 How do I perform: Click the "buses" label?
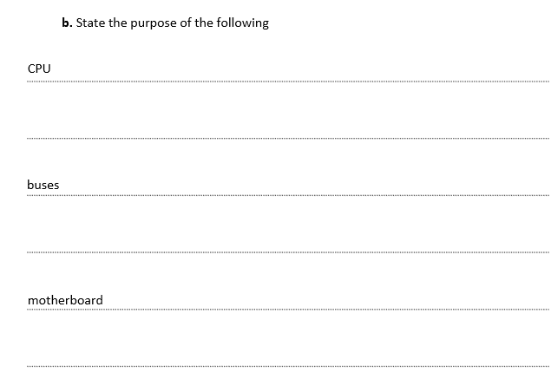pyautogui.click(x=43, y=185)
